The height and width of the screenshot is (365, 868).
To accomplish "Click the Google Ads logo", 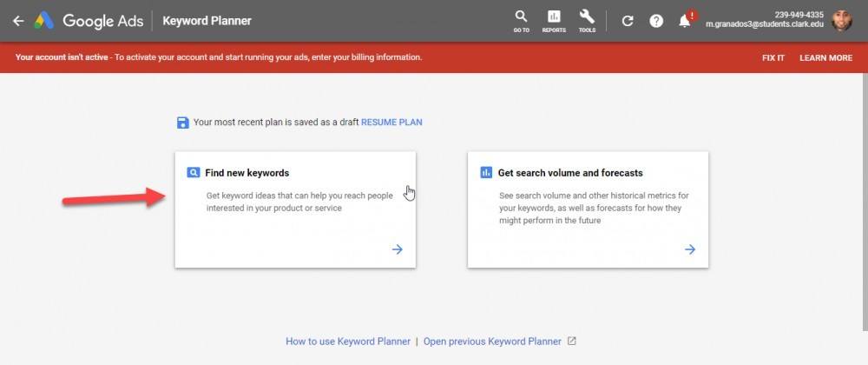I will coord(89,21).
